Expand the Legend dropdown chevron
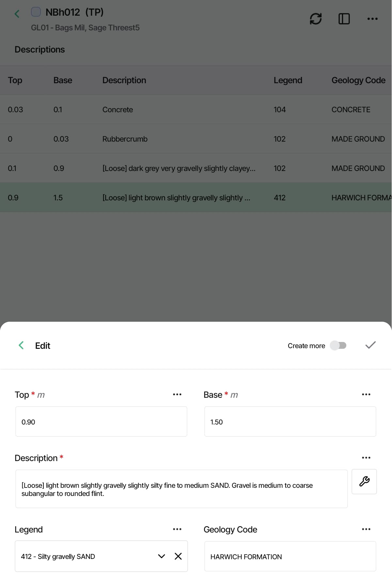Viewport: 392px width, 587px height. click(x=162, y=556)
